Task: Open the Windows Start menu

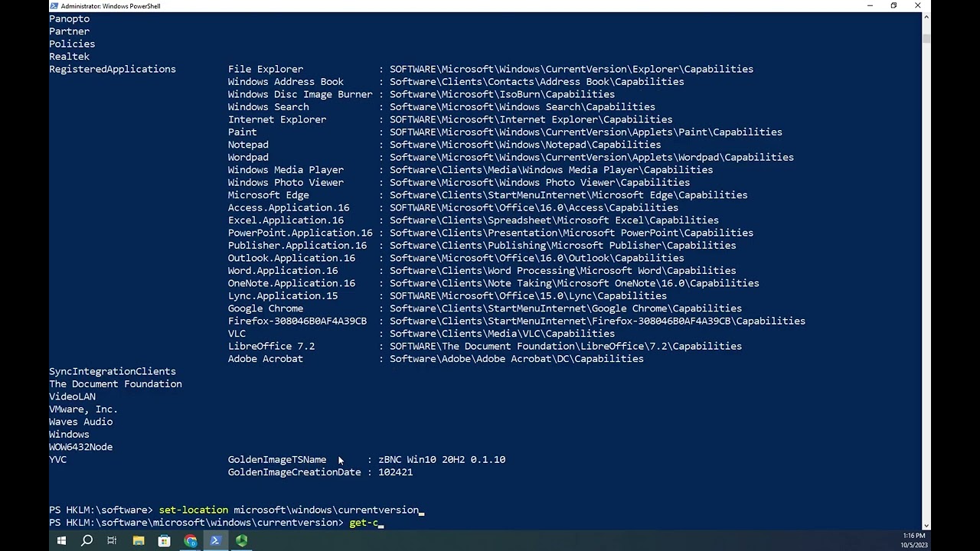Action: (x=61, y=540)
